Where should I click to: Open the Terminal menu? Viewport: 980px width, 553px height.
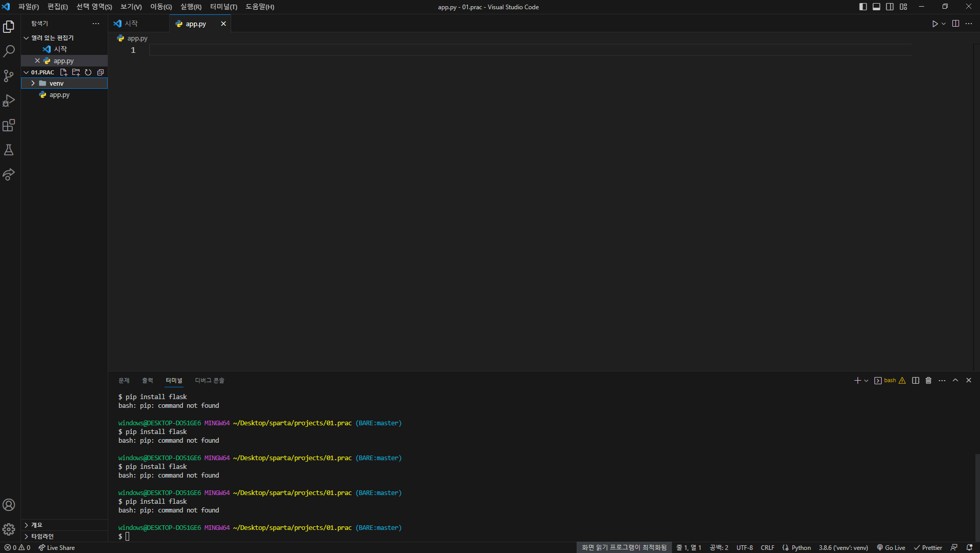coord(223,7)
